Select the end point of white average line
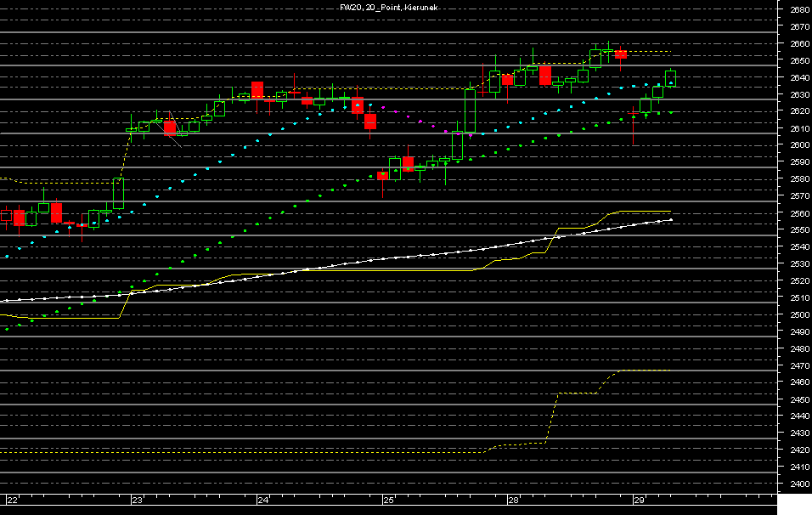The height and width of the screenshot is (515, 812). (671, 220)
